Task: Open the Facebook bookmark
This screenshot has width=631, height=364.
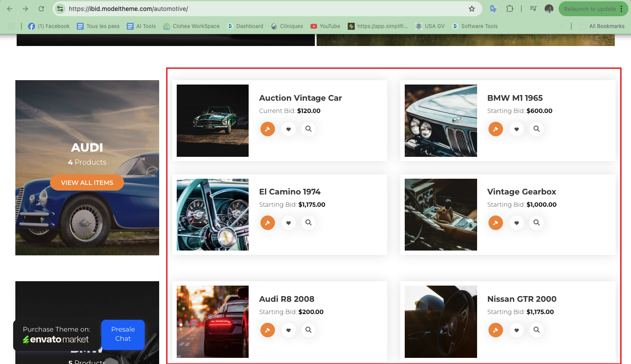Action: point(49,26)
